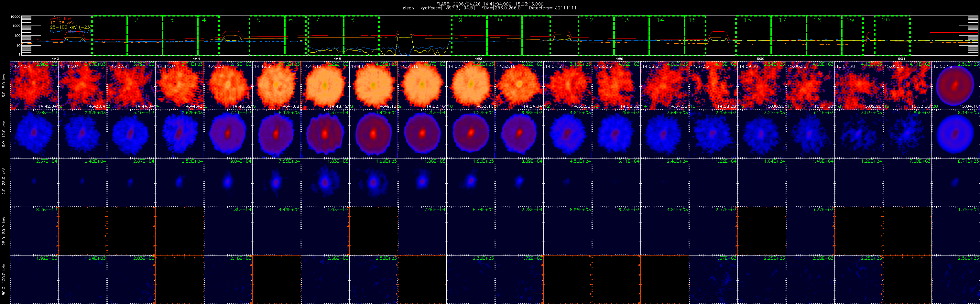Click the Detectors= 001111111 header text
The height and width of the screenshot is (304, 980).
click(554, 8)
